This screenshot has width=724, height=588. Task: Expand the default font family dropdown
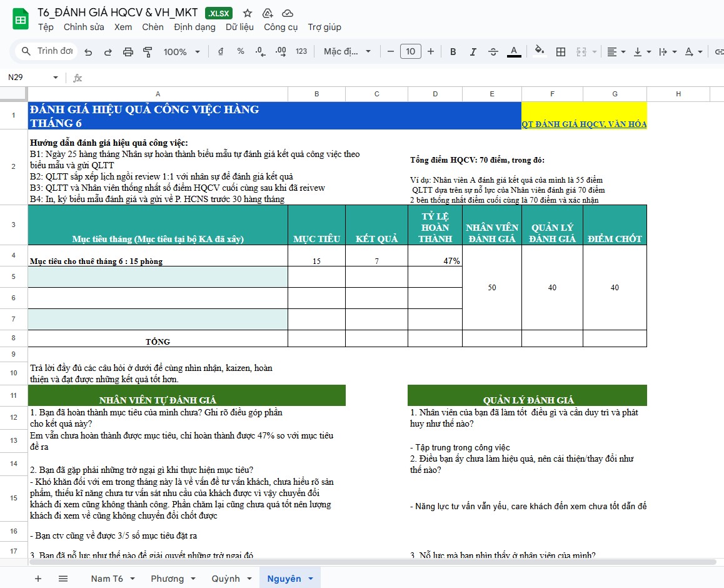pyautogui.click(x=347, y=52)
